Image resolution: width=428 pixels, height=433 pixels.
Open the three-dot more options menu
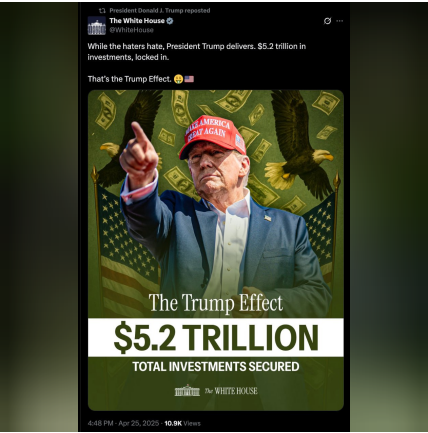[340, 21]
